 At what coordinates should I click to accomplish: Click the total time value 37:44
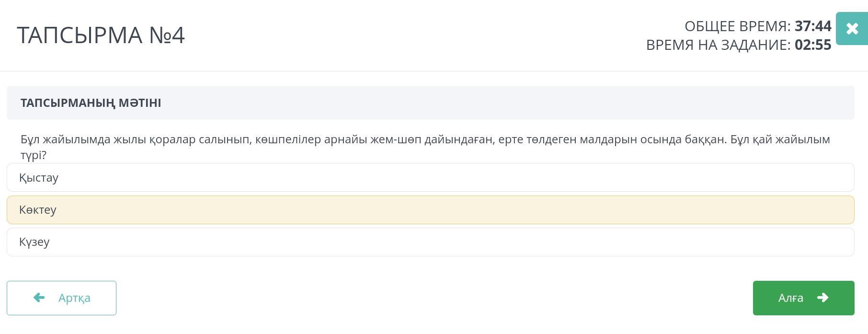click(813, 26)
